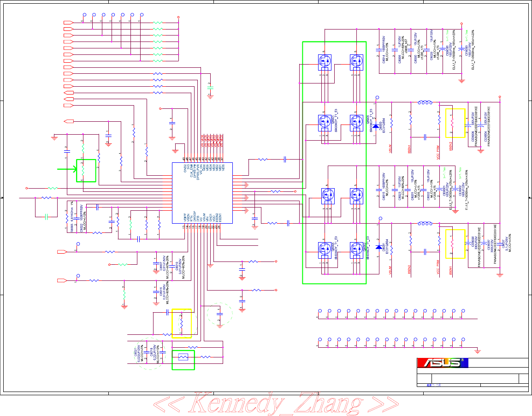Screen dimensions: 532x416
Task: Click the 3V3 pin label on controller IC
Action: pyautogui.click(x=189, y=167)
